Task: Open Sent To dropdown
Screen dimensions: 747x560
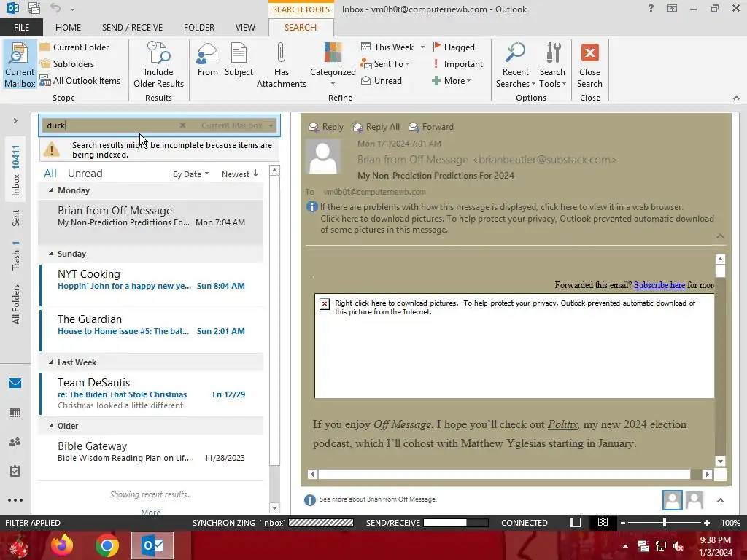Action: click(x=385, y=63)
